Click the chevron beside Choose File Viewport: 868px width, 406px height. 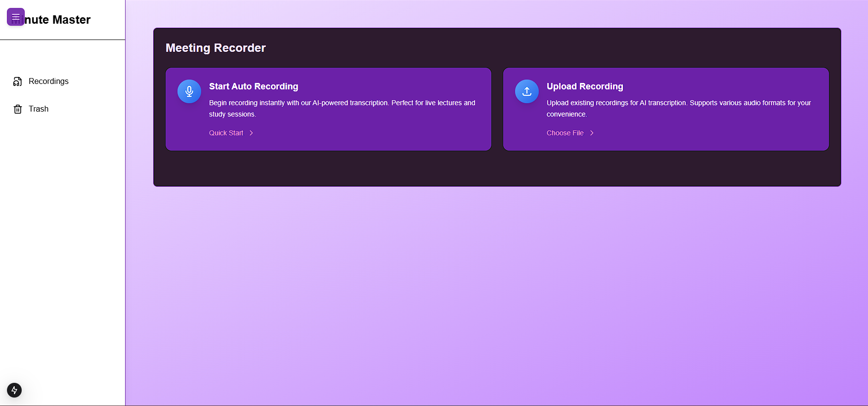click(592, 133)
